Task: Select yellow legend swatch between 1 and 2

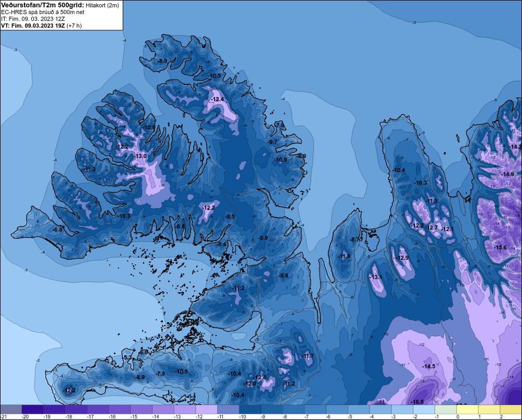Action: [x=490, y=409]
